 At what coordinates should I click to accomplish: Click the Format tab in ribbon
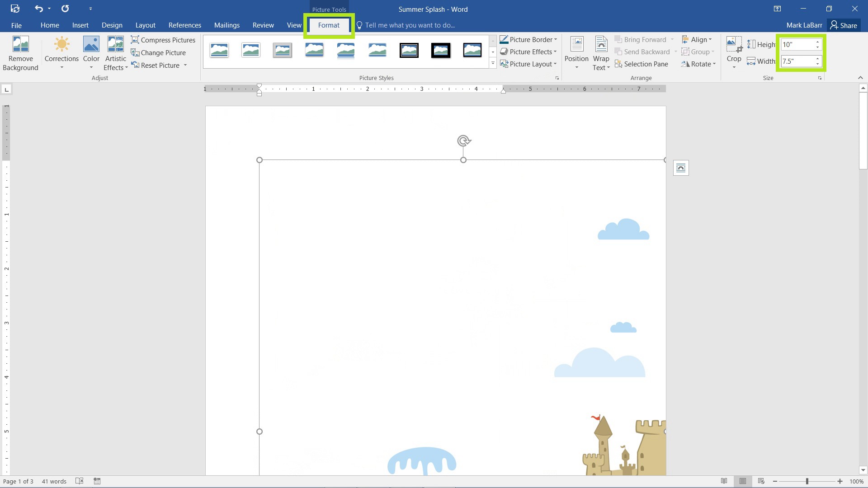pos(329,25)
